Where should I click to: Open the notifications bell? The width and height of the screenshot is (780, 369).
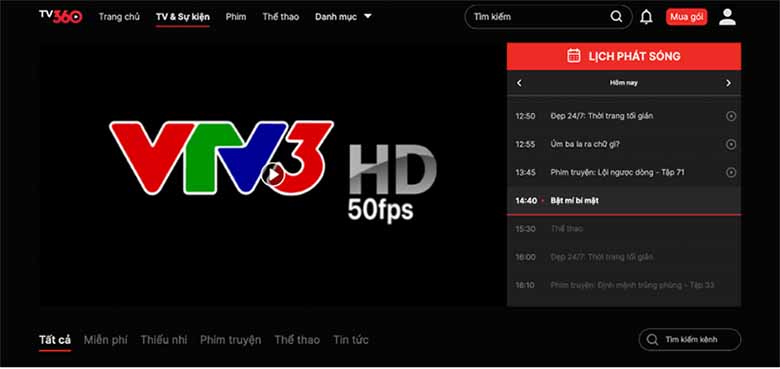(646, 17)
